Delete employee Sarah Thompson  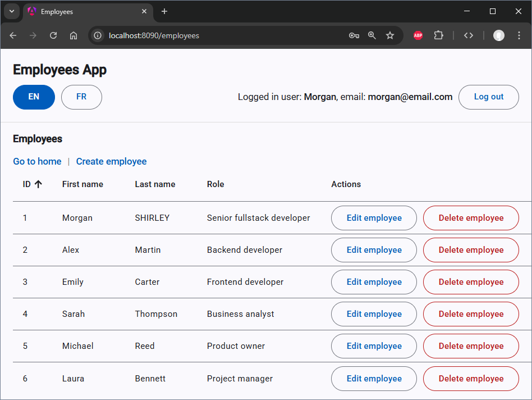tap(471, 313)
